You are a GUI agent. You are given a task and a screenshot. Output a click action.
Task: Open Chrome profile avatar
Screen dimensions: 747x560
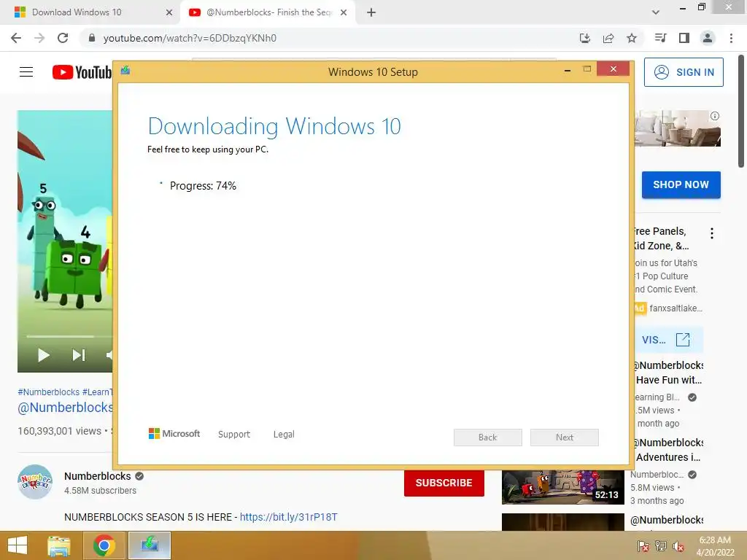click(708, 38)
